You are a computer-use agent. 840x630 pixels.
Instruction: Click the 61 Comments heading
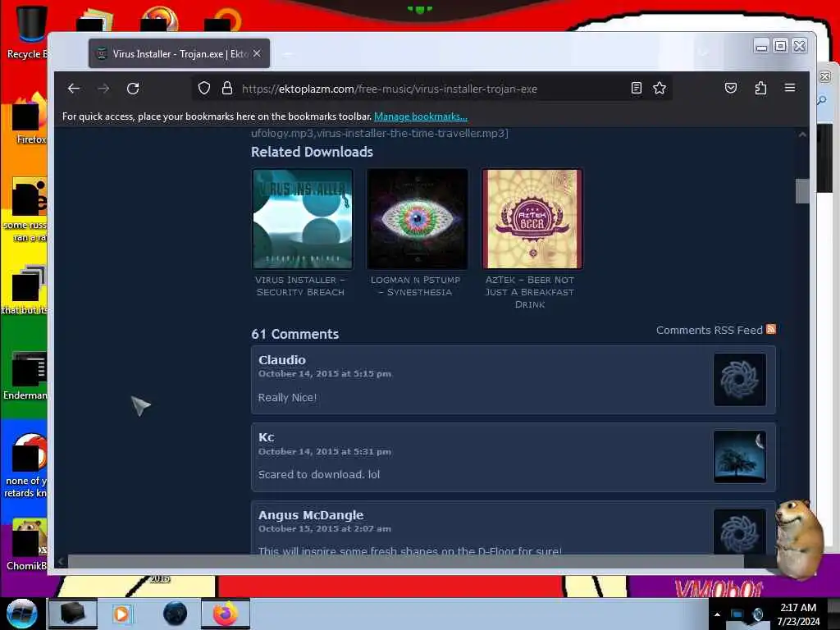click(x=295, y=335)
